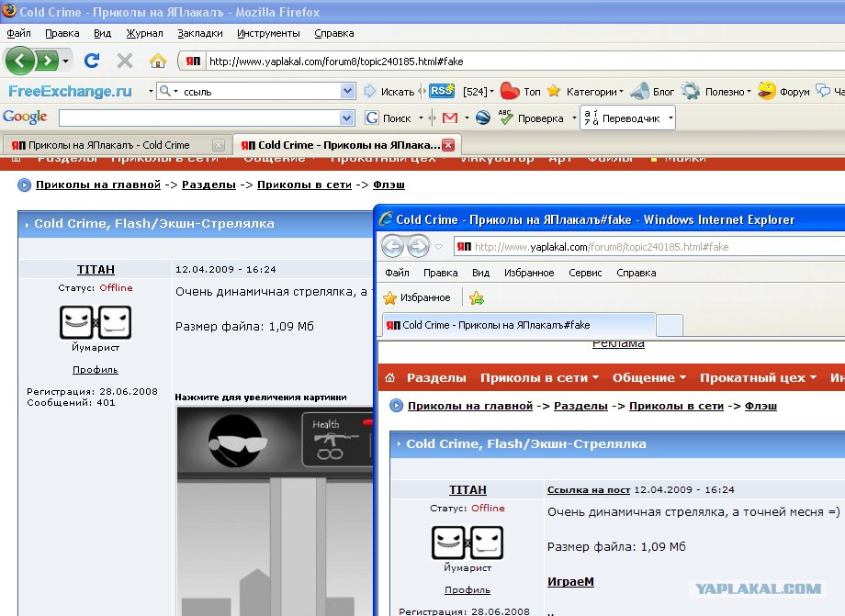Click the Google Earth globe icon
Screen dimensions: 845x616
pos(483,118)
